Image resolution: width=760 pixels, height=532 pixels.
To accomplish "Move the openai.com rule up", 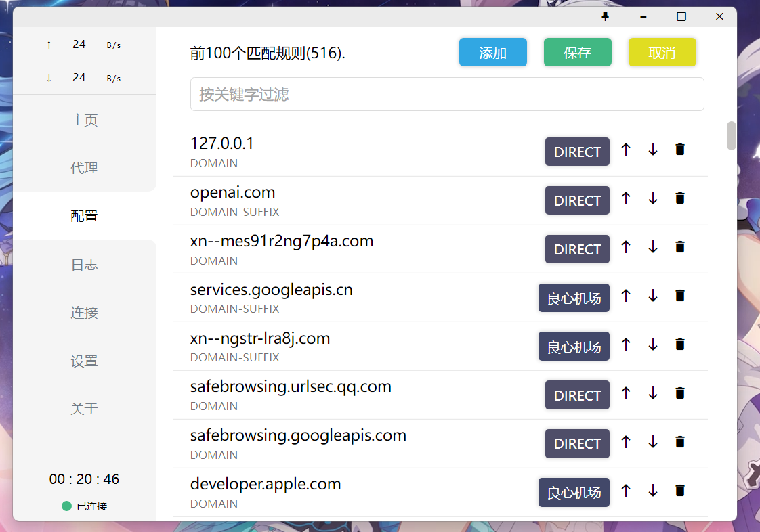I will click(626, 198).
